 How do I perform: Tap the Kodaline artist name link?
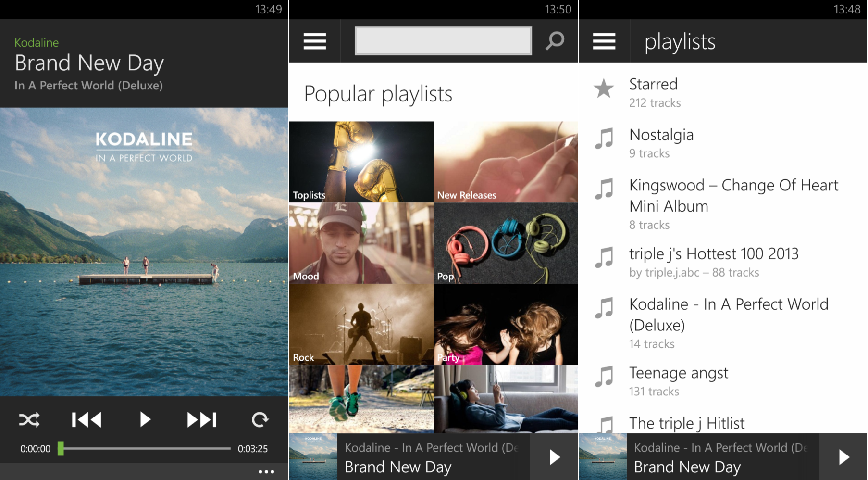[37, 43]
